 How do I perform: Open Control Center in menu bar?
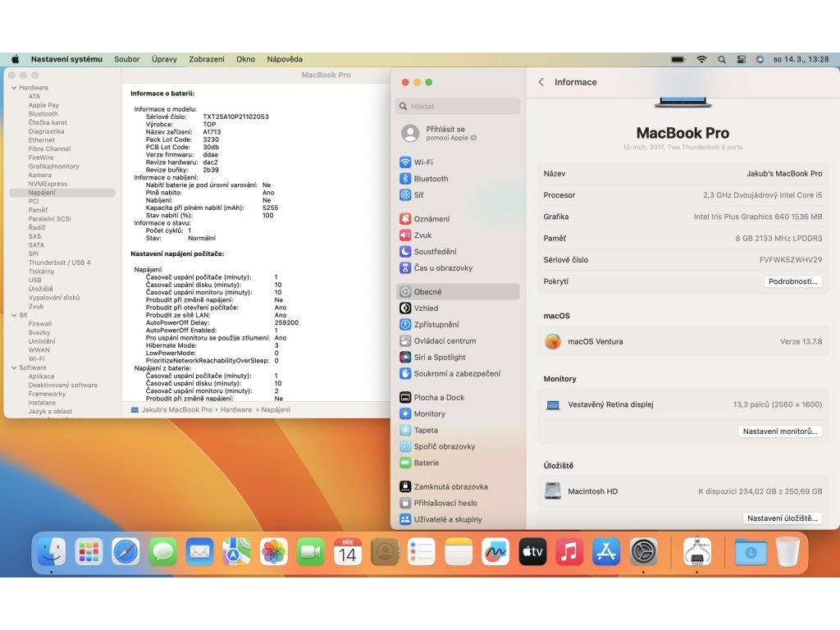pos(741,59)
